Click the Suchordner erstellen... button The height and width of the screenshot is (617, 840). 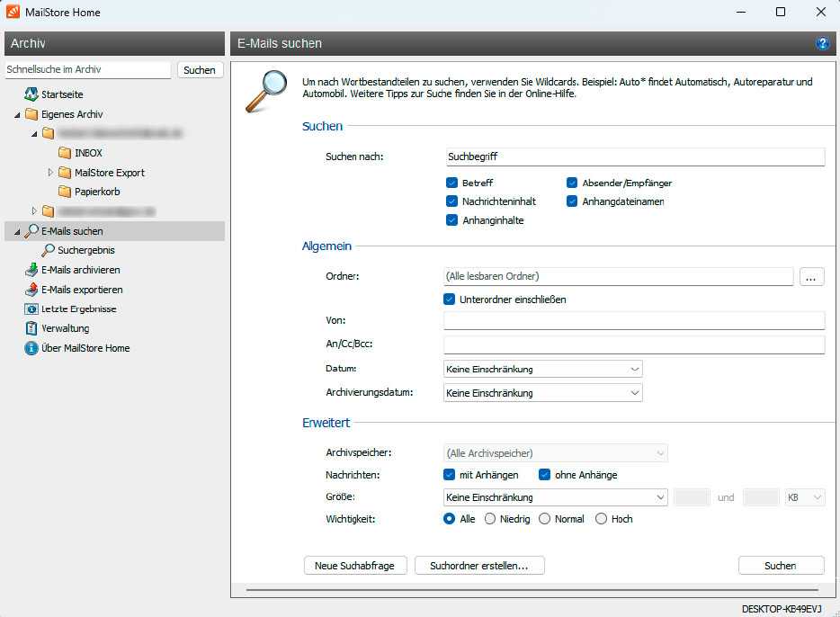point(479,566)
